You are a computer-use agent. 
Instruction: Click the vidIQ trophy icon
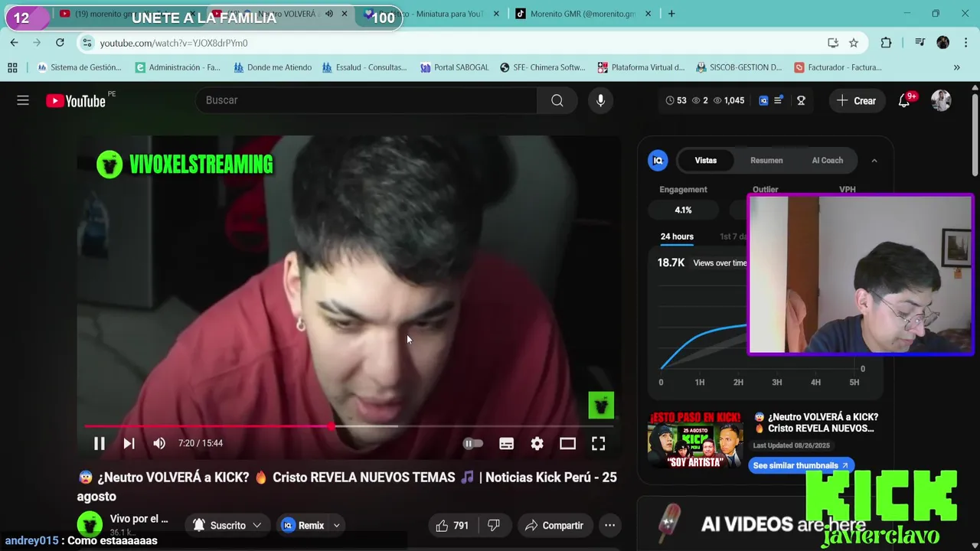pyautogui.click(x=801, y=100)
